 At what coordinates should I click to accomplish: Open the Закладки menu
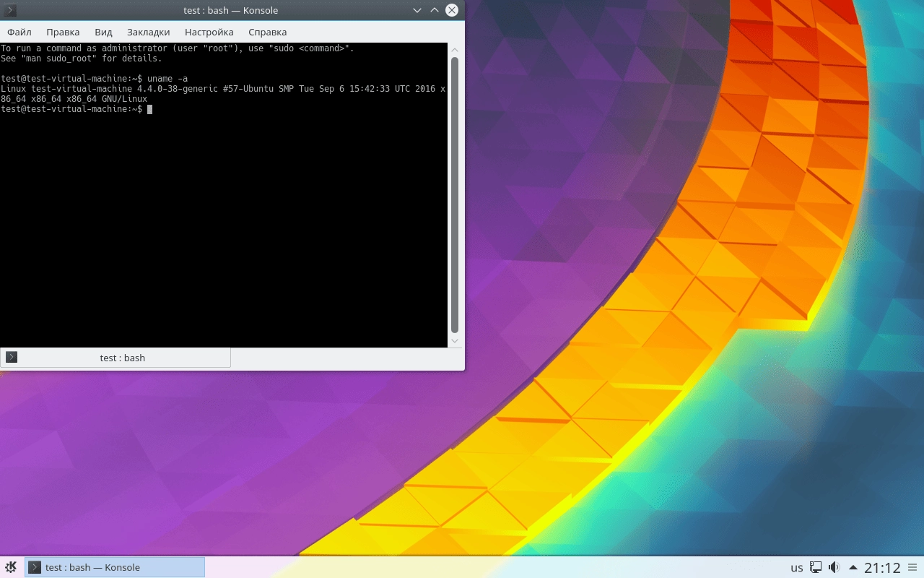tap(148, 32)
